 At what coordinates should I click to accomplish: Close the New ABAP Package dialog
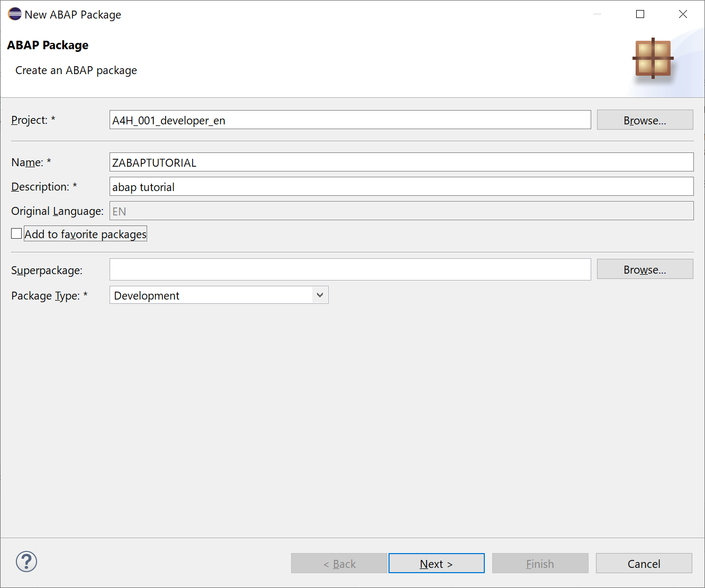683,14
